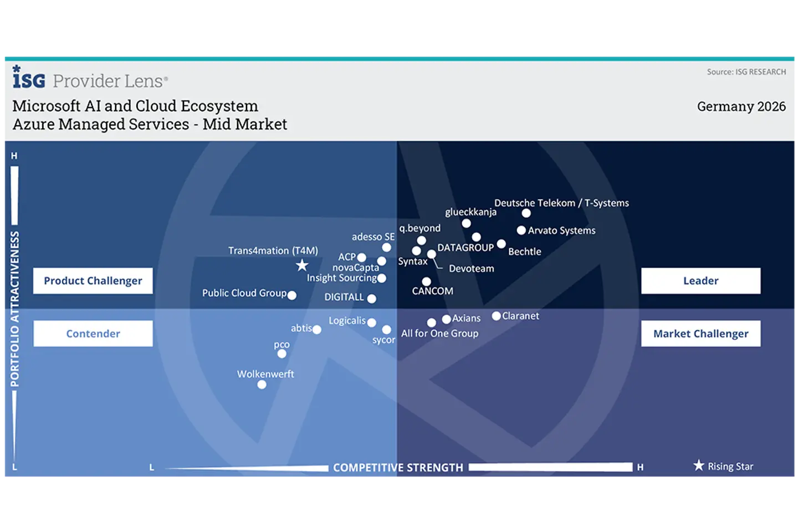Click the Wolkenwerft data point dot
798x532 pixels.
[262, 385]
